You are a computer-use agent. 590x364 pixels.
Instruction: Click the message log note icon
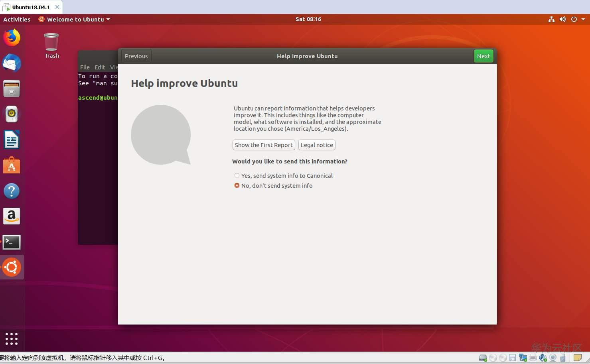click(x=577, y=358)
